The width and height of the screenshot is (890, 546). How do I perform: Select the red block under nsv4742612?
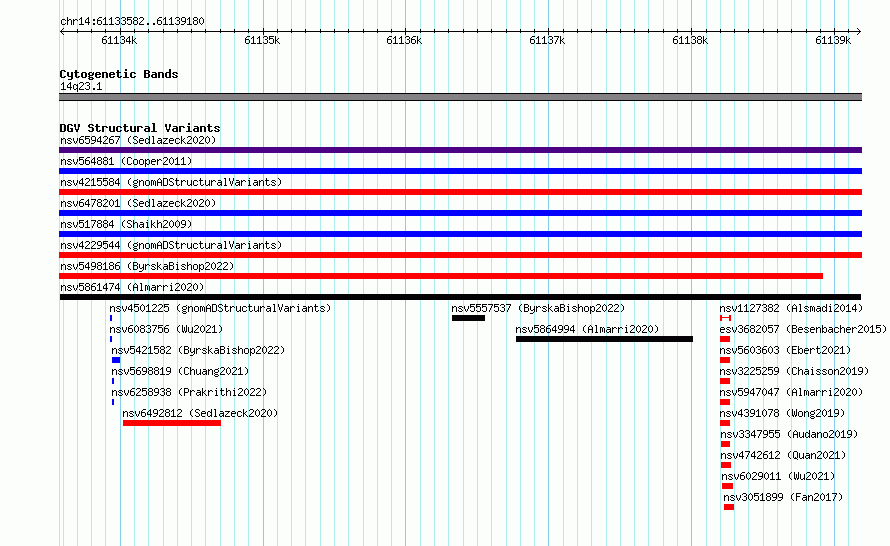click(x=726, y=465)
